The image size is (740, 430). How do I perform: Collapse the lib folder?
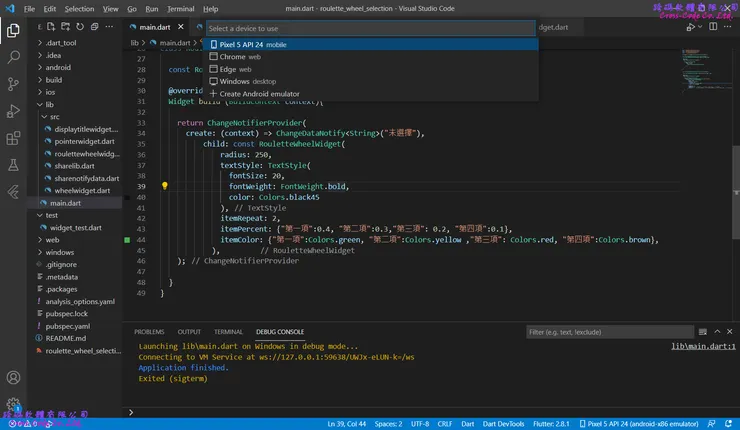click(49, 104)
